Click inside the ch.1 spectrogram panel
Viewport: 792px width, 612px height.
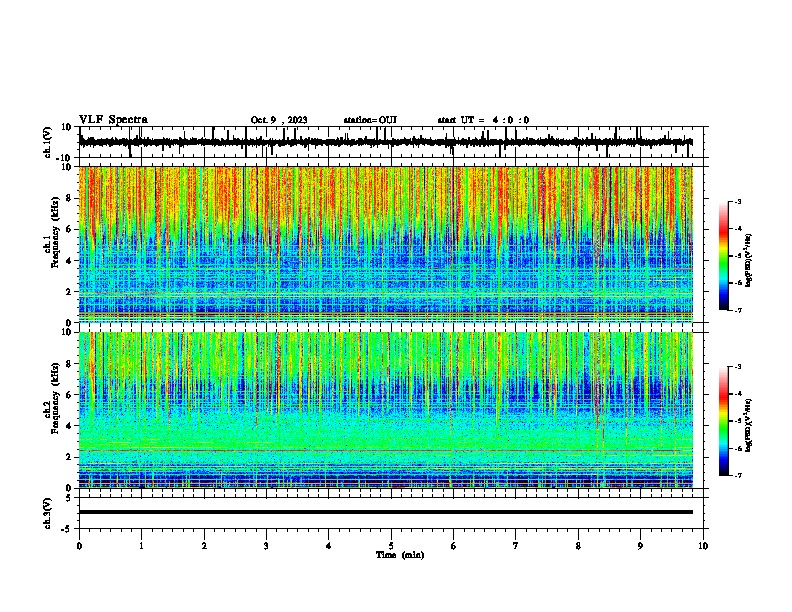tap(385, 244)
